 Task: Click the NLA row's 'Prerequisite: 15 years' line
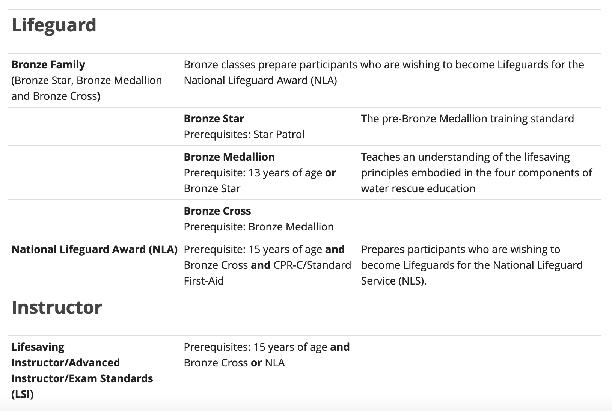point(264,249)
